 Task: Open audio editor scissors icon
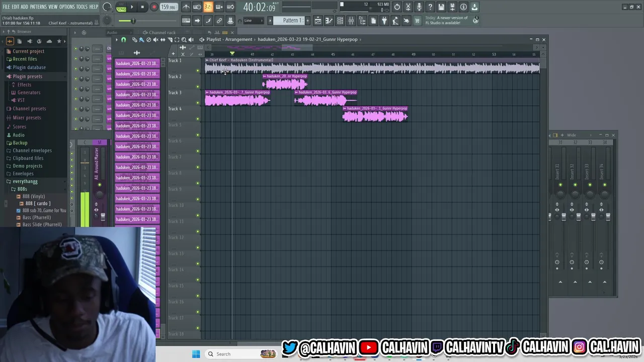[408, 7]
